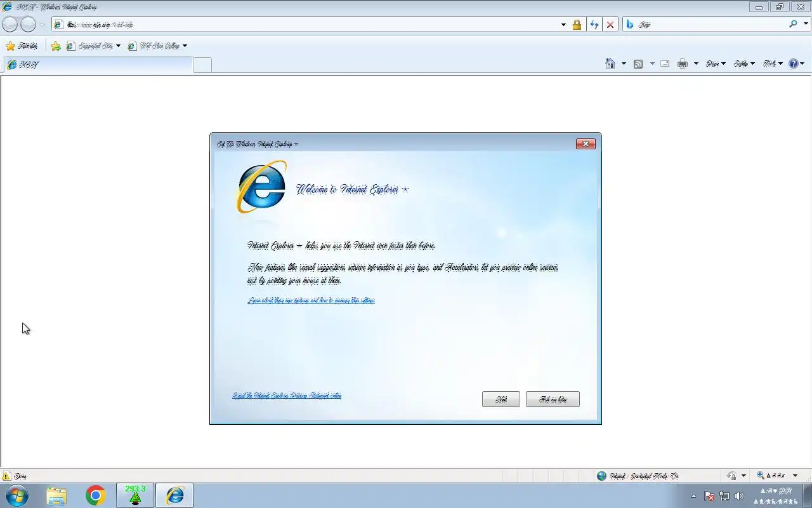Open search provider dropdown arrow

(x=806, y=24)
